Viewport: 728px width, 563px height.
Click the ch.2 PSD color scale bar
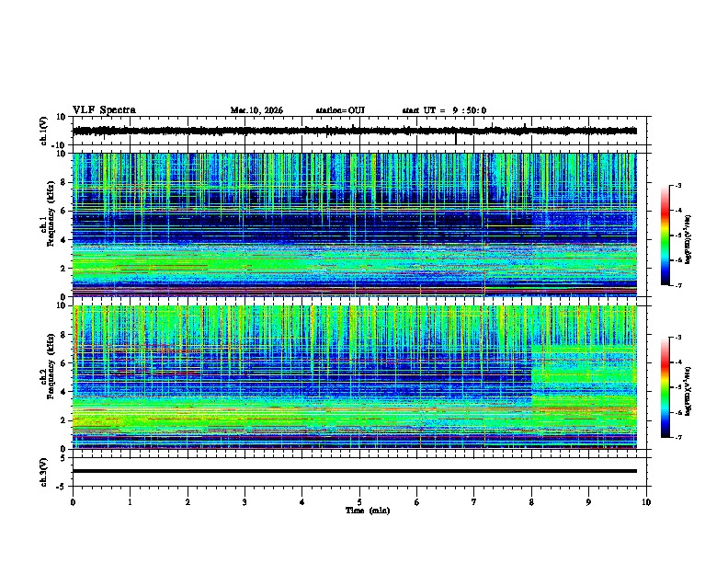(665, 387)
